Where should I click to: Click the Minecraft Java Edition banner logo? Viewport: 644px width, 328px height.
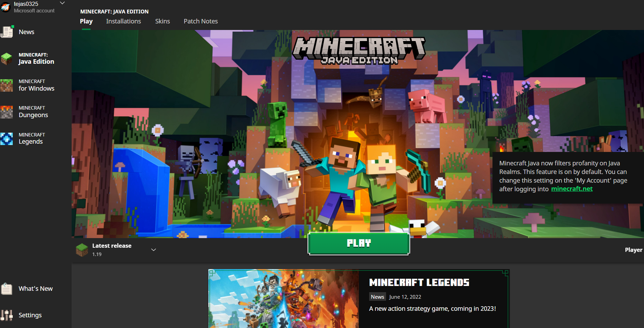[x=359, y=51]
